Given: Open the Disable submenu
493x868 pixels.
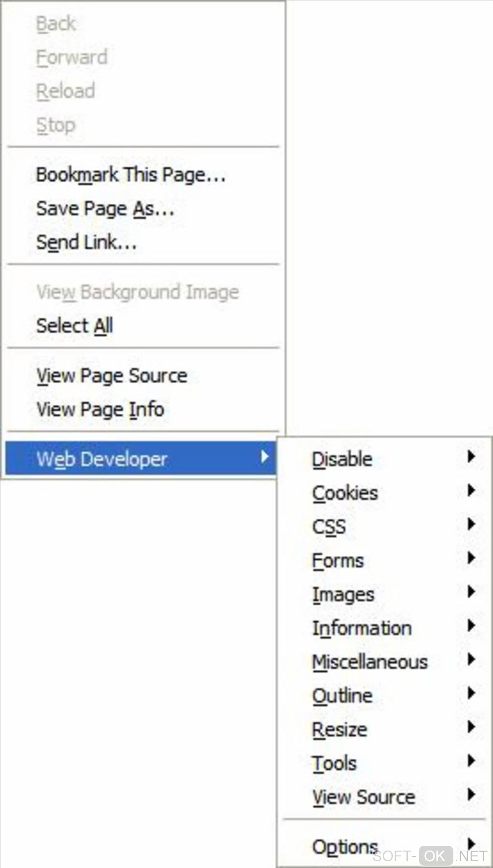Looking at the screenshot, I should pos(342,459).
